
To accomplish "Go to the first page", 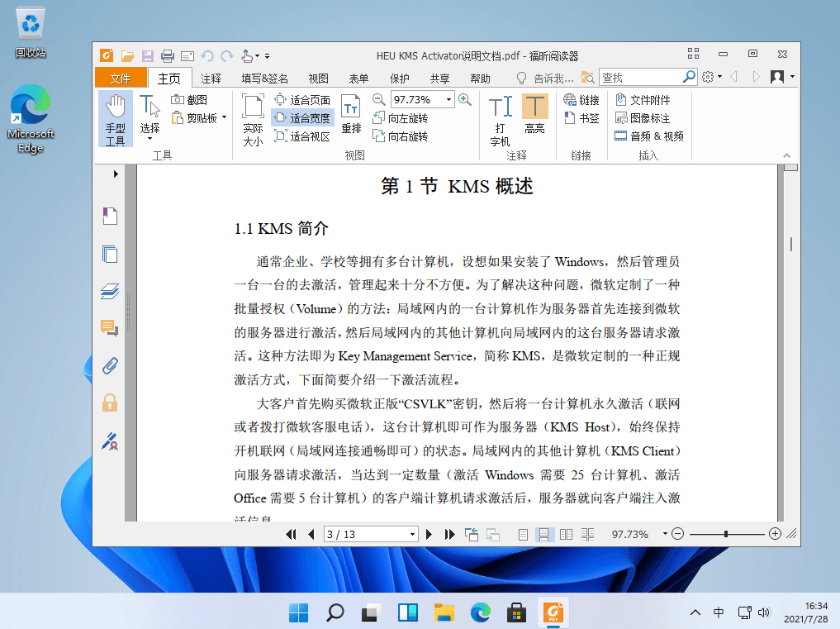I will point(291,534).
